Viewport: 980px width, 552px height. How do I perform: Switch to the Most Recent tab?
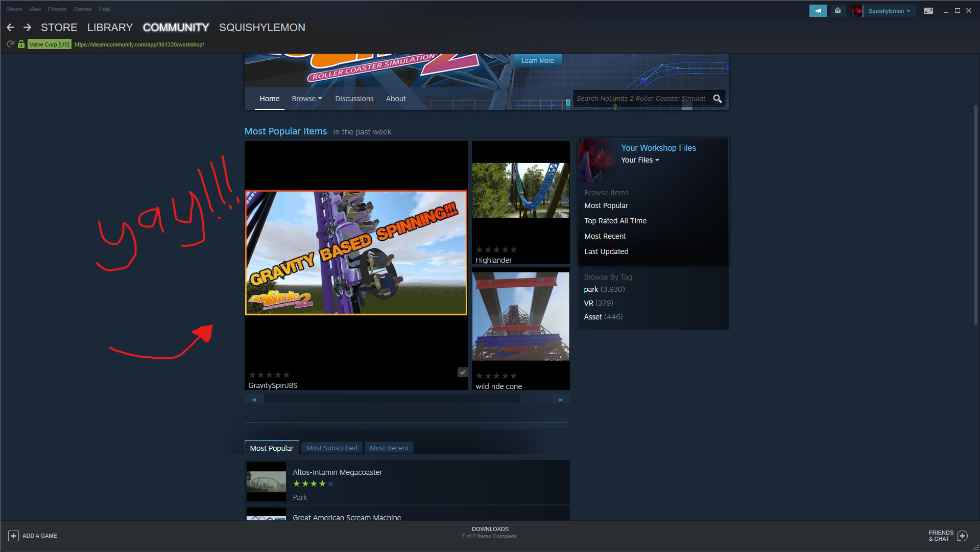[389, 448]
